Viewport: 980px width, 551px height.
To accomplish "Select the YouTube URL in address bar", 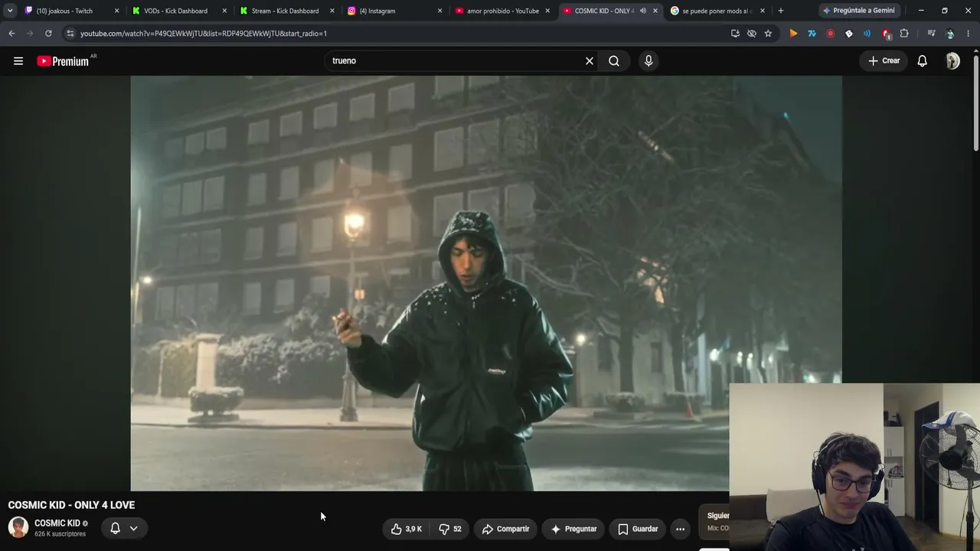I will point(203,34).
